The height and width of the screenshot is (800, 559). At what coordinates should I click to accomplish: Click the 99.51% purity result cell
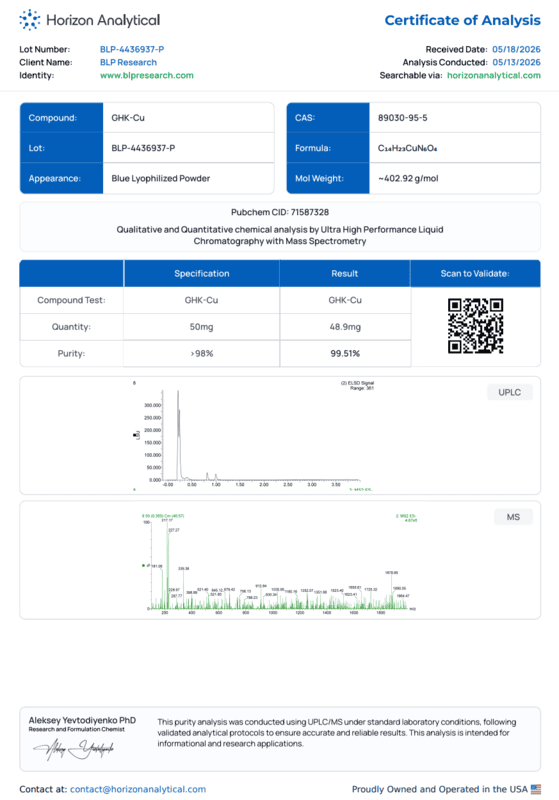345,354
